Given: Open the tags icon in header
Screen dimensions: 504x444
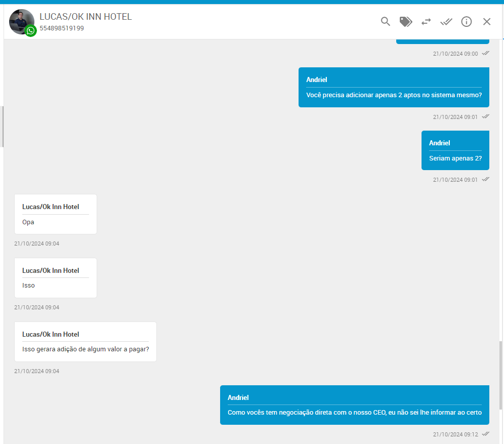Looking at the screenshot, I should [406, 21].
